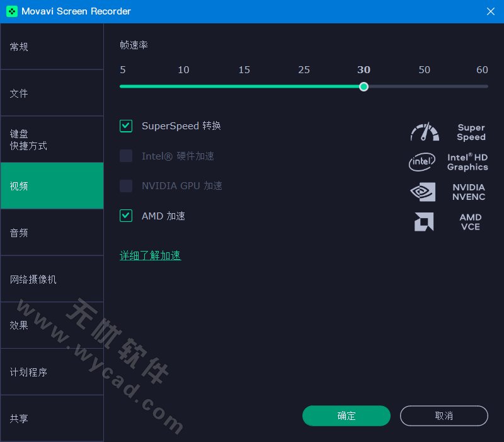
Task: Click the Intel HD Graphics text label
Action: click(467, 162)
